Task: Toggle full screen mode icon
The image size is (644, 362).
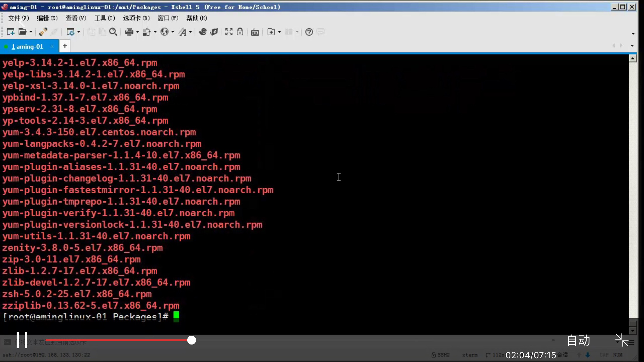Action: point(229,32)
